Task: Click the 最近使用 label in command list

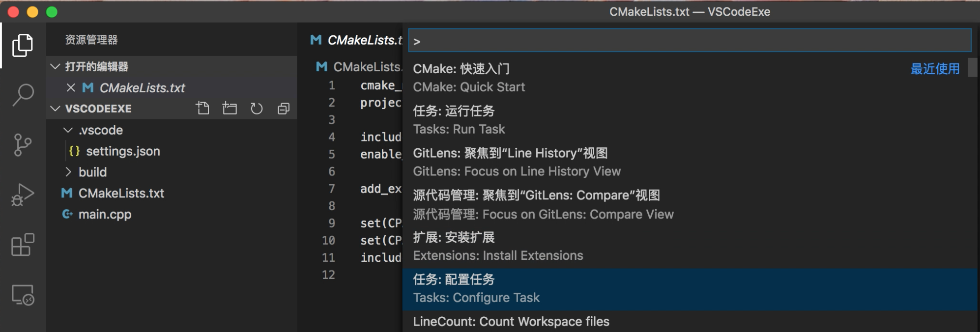Action: pos(935,69)
